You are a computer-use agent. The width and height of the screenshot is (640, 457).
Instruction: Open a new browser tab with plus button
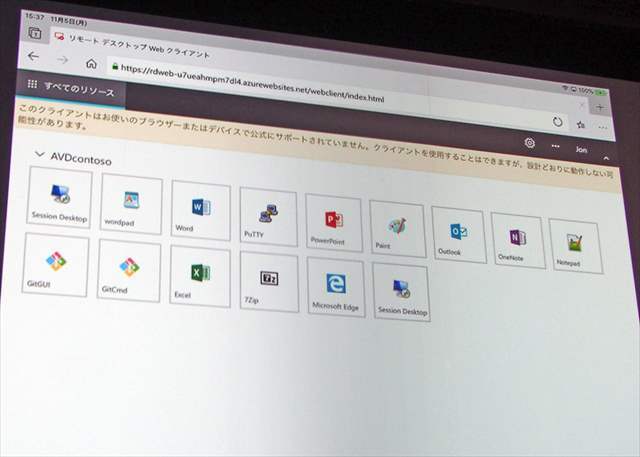(600, 107)
